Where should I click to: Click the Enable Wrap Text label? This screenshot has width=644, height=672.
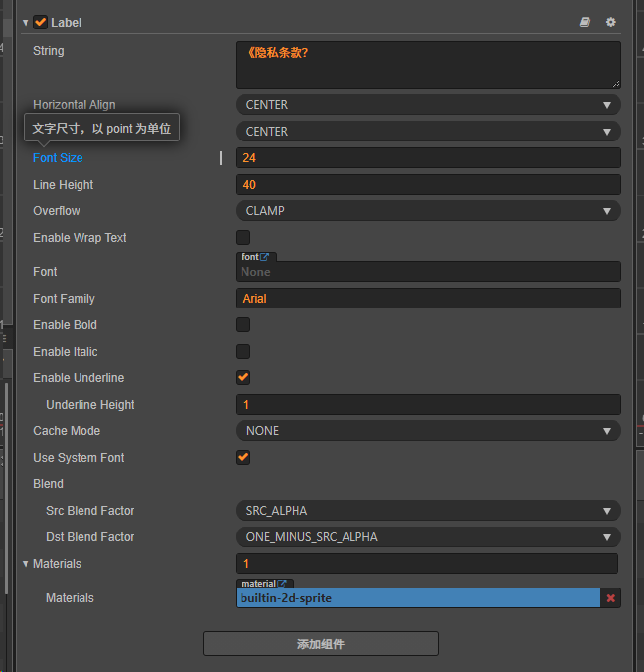click(x=80, y=238)
